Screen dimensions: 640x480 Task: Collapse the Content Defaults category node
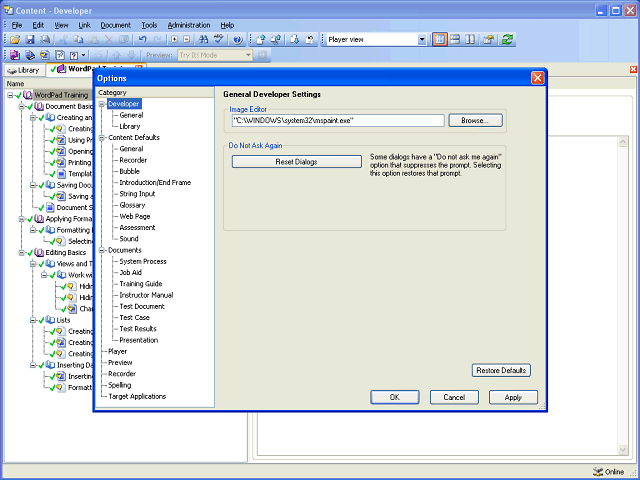click(x=102, y=138)
